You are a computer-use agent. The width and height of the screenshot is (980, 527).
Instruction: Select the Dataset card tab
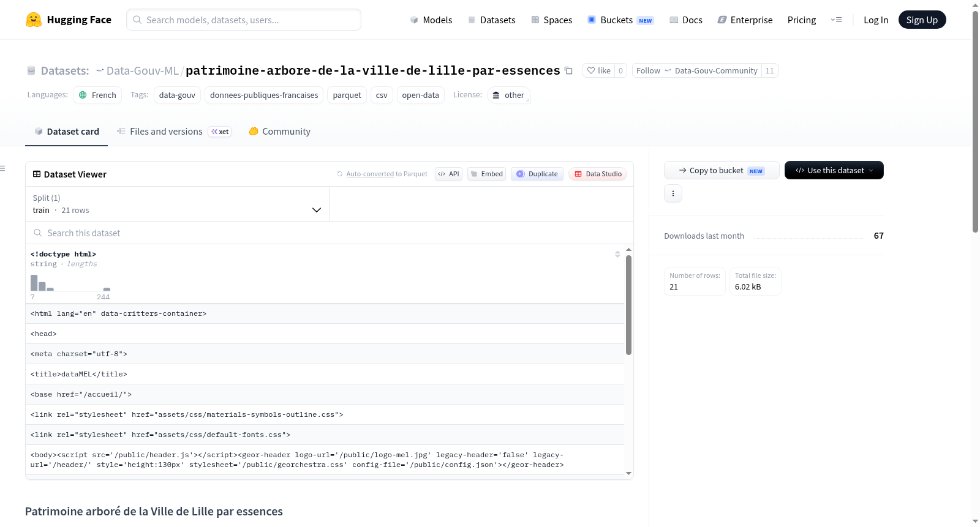coord(67,132)
